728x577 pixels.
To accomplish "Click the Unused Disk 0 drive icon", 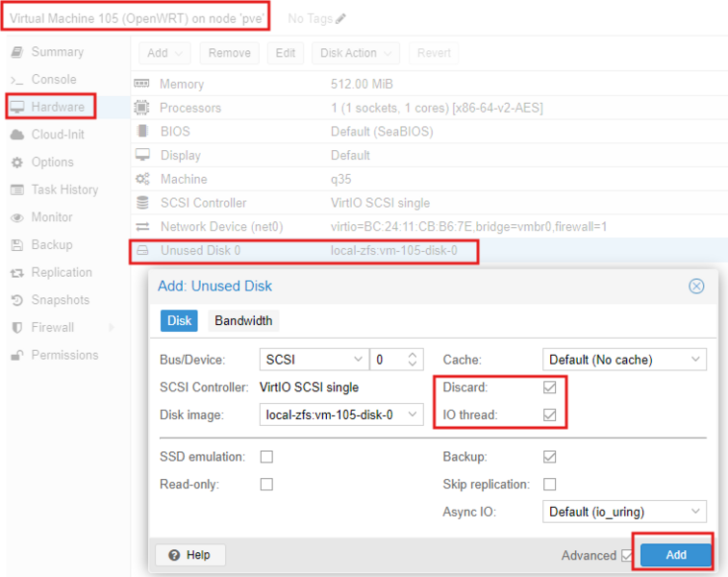I will [x=142, y=251].
